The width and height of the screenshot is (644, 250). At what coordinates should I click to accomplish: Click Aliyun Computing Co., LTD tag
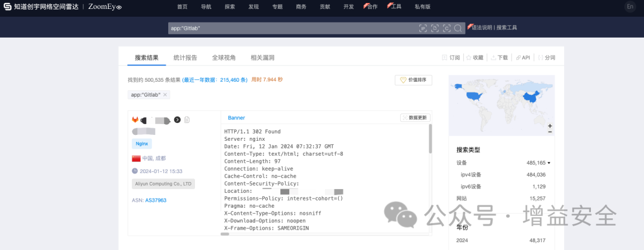[x=163, y=184]
